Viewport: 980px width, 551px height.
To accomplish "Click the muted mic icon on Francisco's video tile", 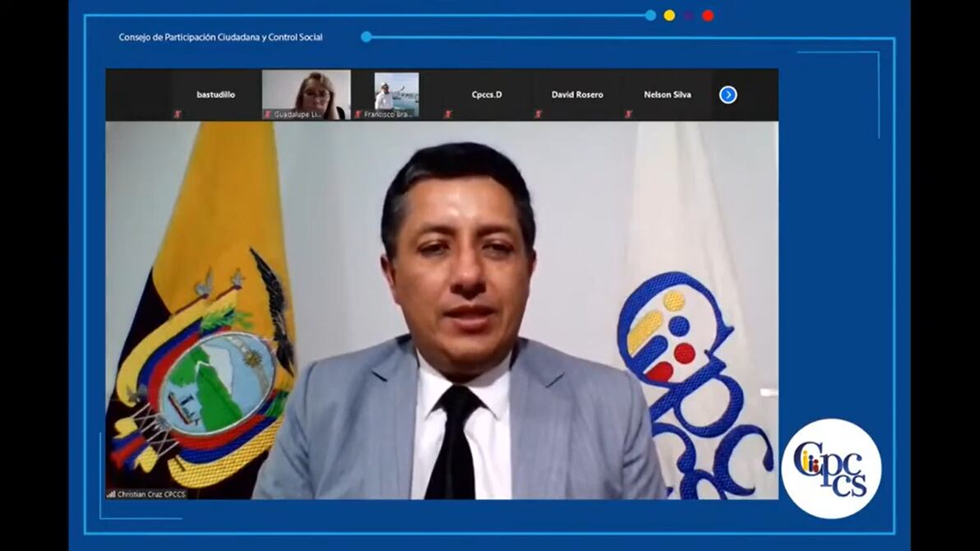I will tap(358, 114).
